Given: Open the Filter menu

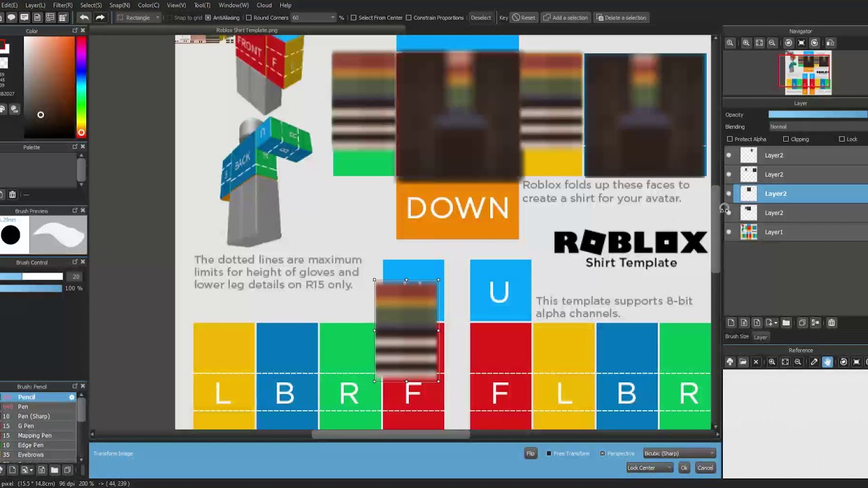Looking at the screenshot, I should pyautogui.click(x=62, y=5).
